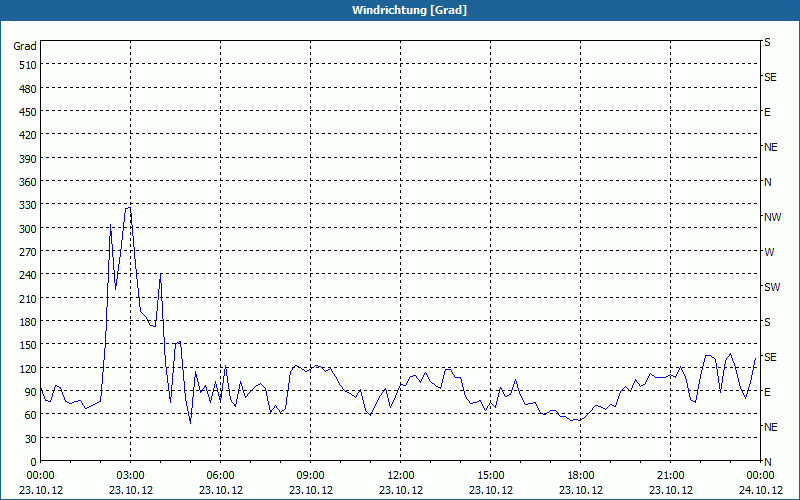Select the 0 y-axis value
The width and height of the screenshot is (800, 500).
point(34,462)
